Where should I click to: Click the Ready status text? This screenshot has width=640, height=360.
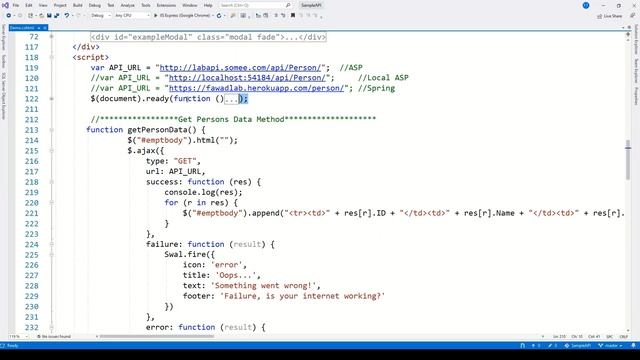coord(13,346)
